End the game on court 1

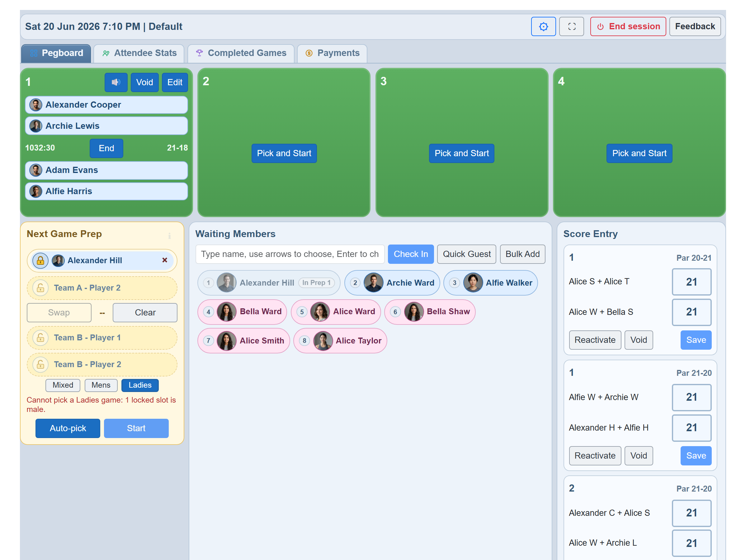(106, 148)
